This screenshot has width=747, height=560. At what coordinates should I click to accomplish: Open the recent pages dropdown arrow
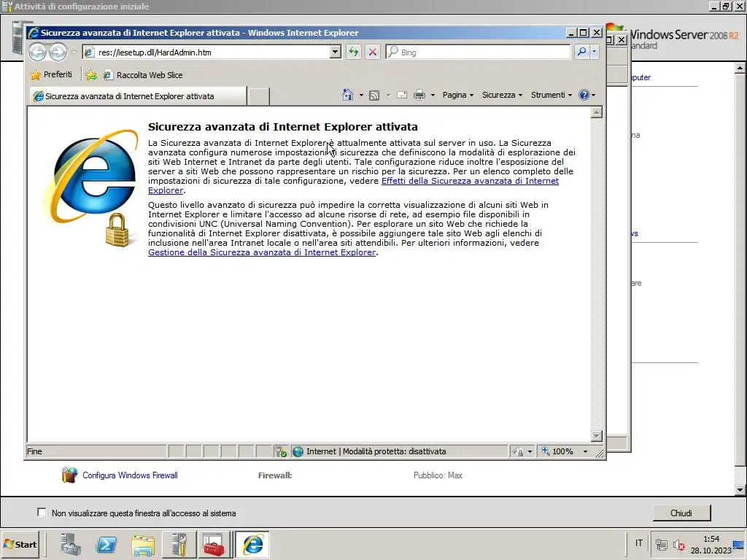pos(74,52)
